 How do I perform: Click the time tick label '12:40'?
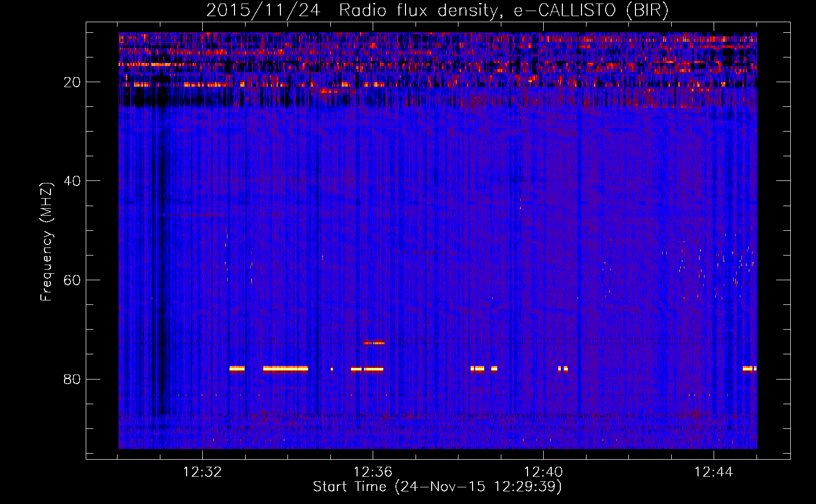543,472
